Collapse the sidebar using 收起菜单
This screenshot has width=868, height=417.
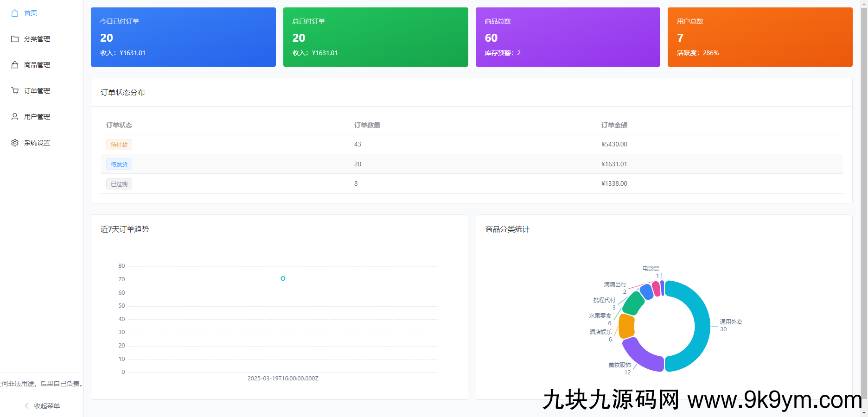pyautogui.click(x=46, y=405)
